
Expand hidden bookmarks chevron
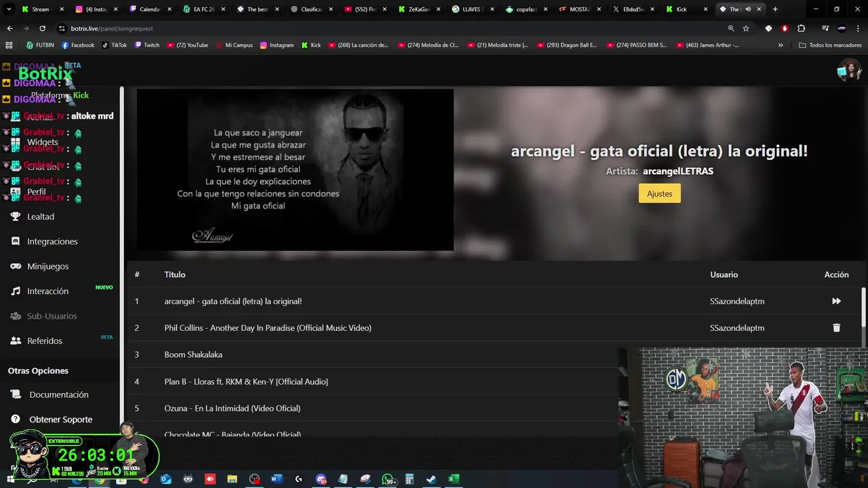(781, 45)
